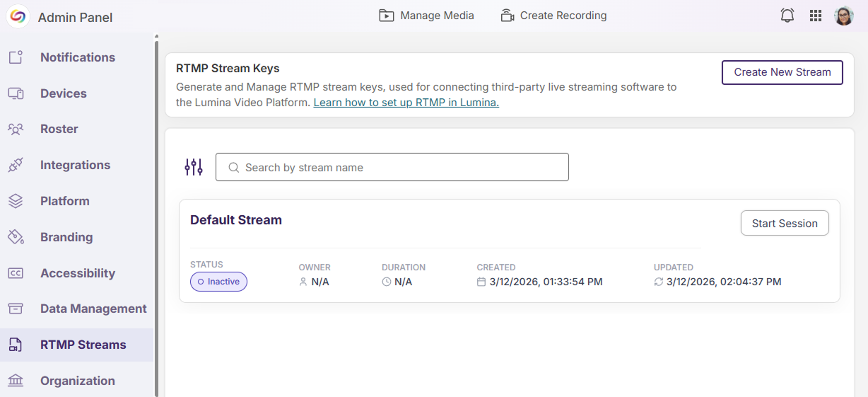Click the created calendar icon
This screenshot has width=868, height=397.
tap(481, 282)
